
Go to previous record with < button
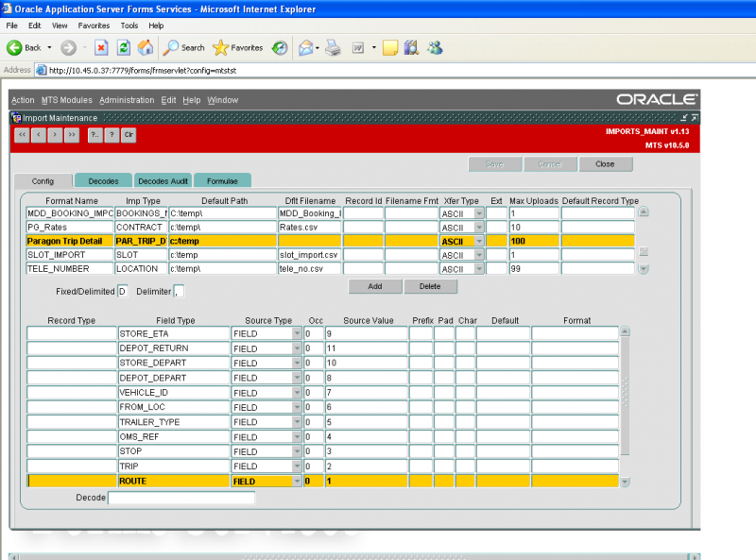pos(39,135)
